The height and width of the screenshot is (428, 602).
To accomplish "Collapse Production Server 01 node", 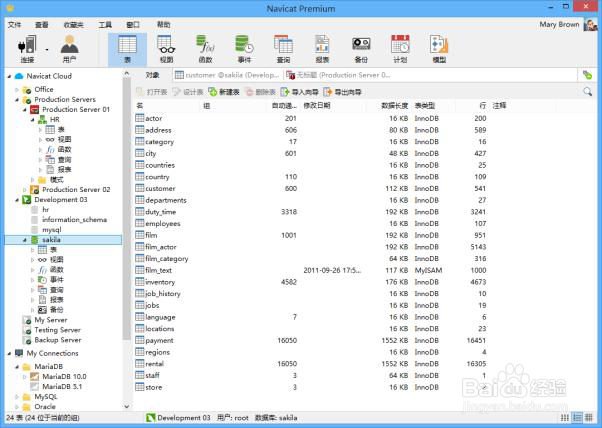I will (25, 110).
